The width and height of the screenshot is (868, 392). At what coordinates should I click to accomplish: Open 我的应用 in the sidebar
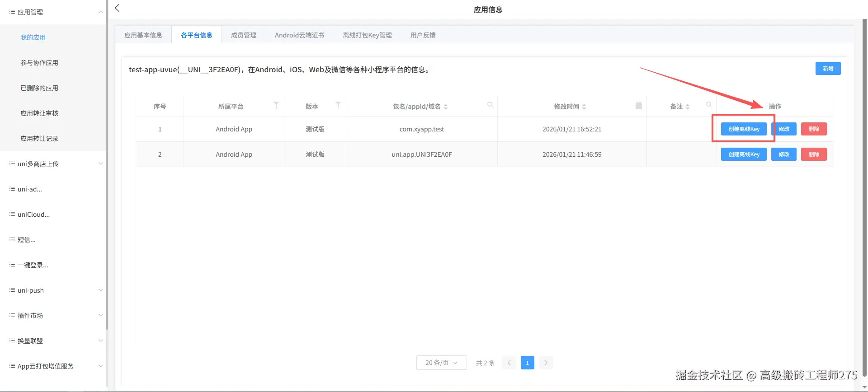pyautogui.click(x=33, y=37)
